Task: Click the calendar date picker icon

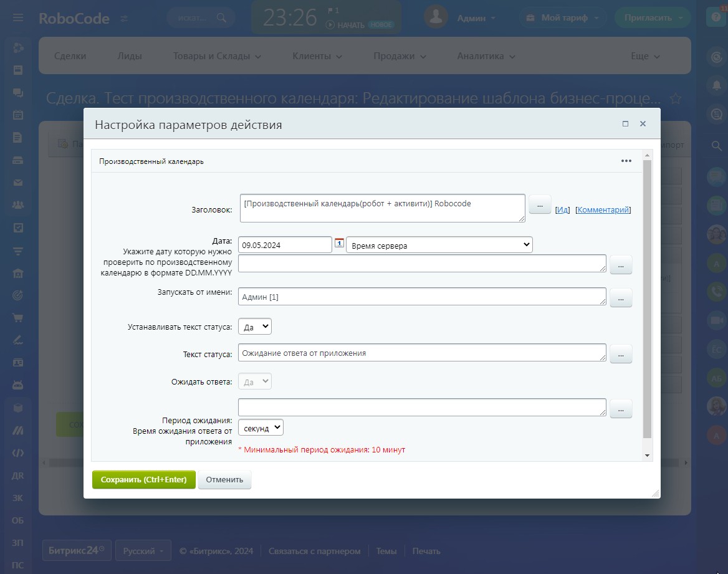Action: [x=339, y=243]
